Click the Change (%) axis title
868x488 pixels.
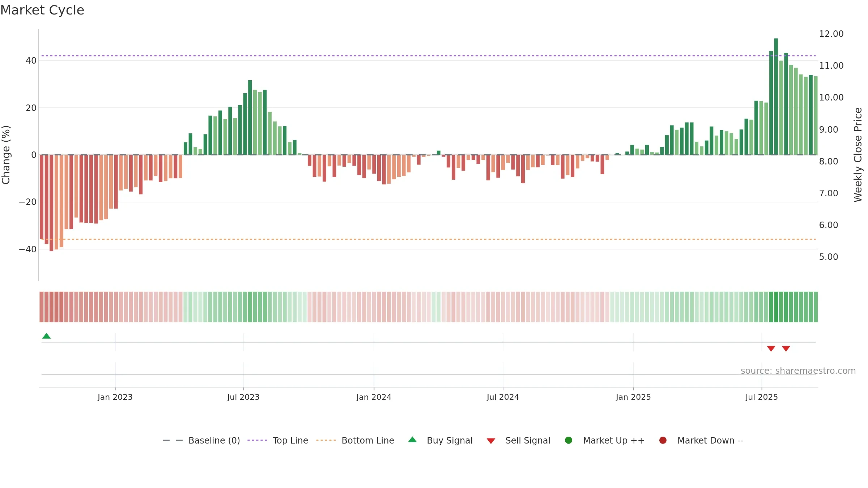(6, 155)
